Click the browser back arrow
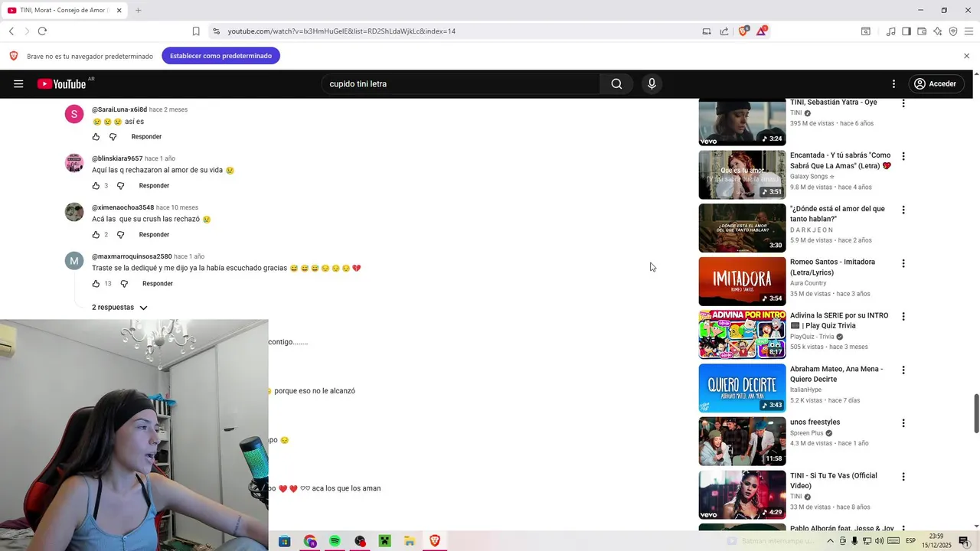The height and width of the screenshot is (551, 980). [11, 31]
